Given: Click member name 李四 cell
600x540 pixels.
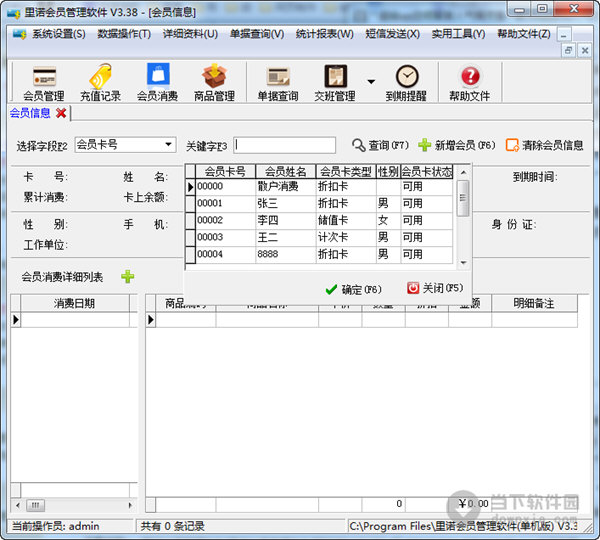Looking at the screenshot, I should click(x=285, y=220).
